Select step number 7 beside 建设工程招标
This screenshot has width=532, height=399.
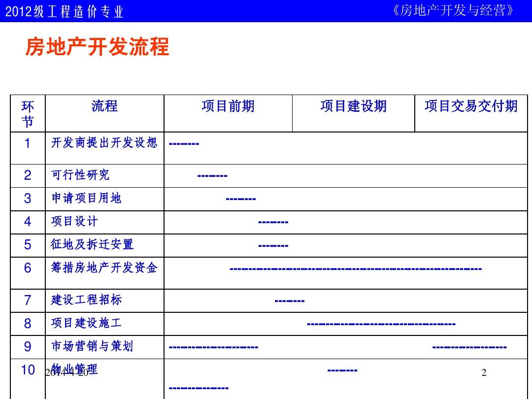(x=28, y=300)
